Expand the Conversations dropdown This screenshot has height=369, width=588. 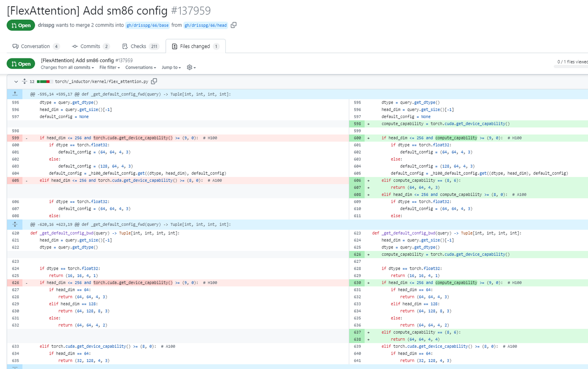pos(140,67)
